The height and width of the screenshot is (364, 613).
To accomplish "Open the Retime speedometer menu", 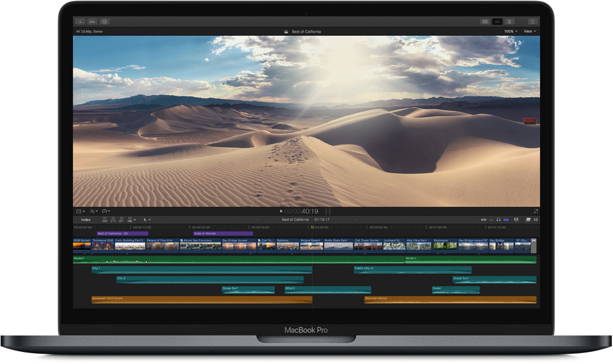I will pyautogui.click(x=106, y=211).
